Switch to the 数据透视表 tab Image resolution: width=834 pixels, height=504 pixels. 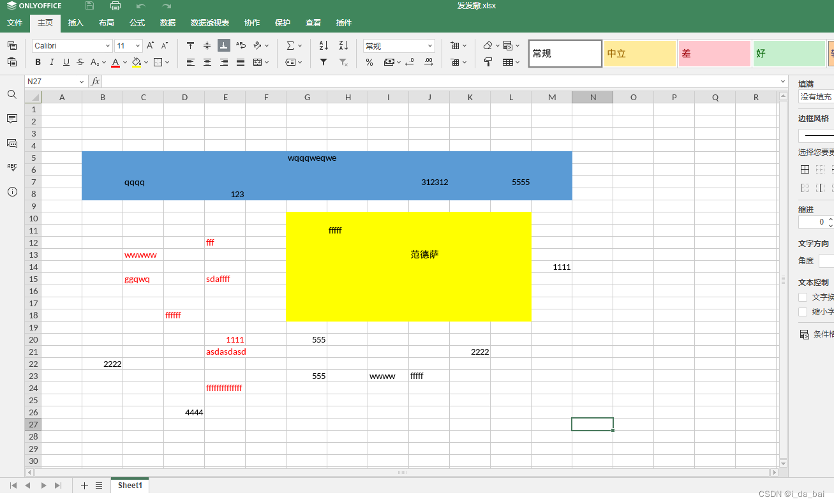coord(210,23)
